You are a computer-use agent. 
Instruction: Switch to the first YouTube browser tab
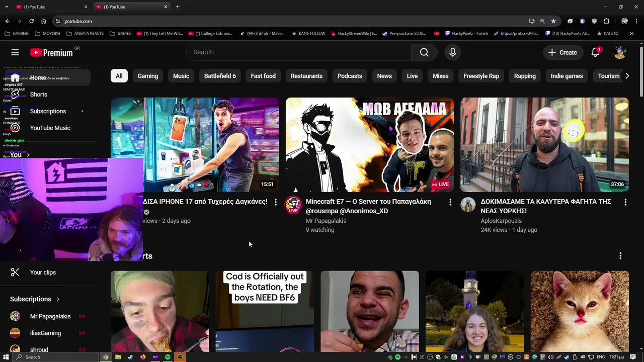[50, 7]
